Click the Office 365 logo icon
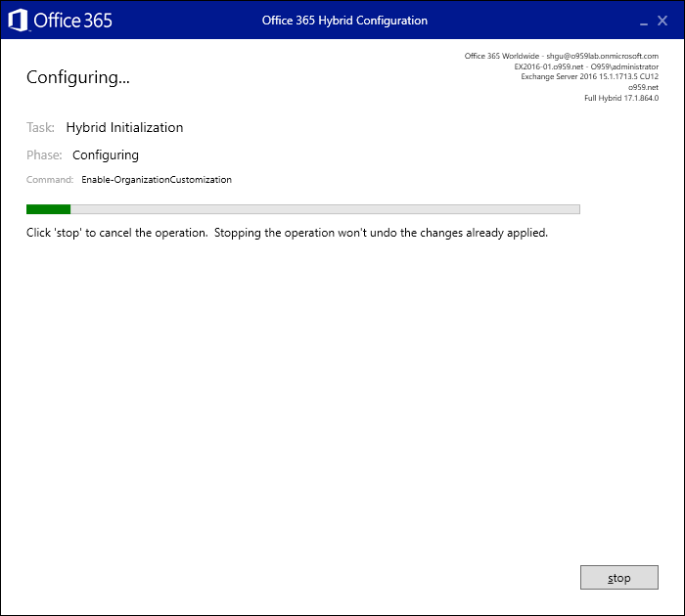Viewport: 685px width, 616px height. [x=18, y=21]
